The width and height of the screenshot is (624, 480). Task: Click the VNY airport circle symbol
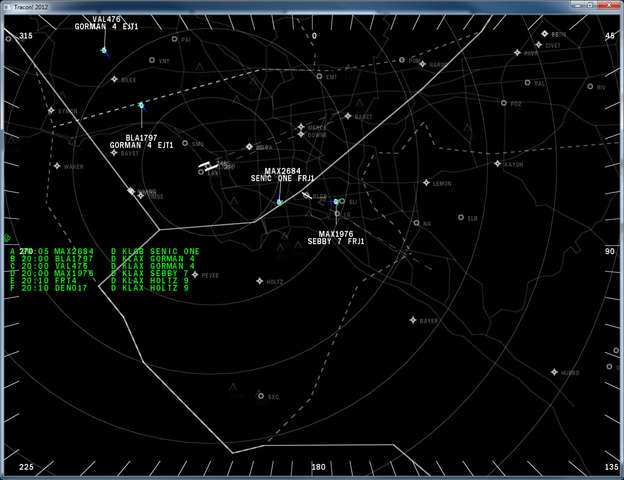(152, 60)
